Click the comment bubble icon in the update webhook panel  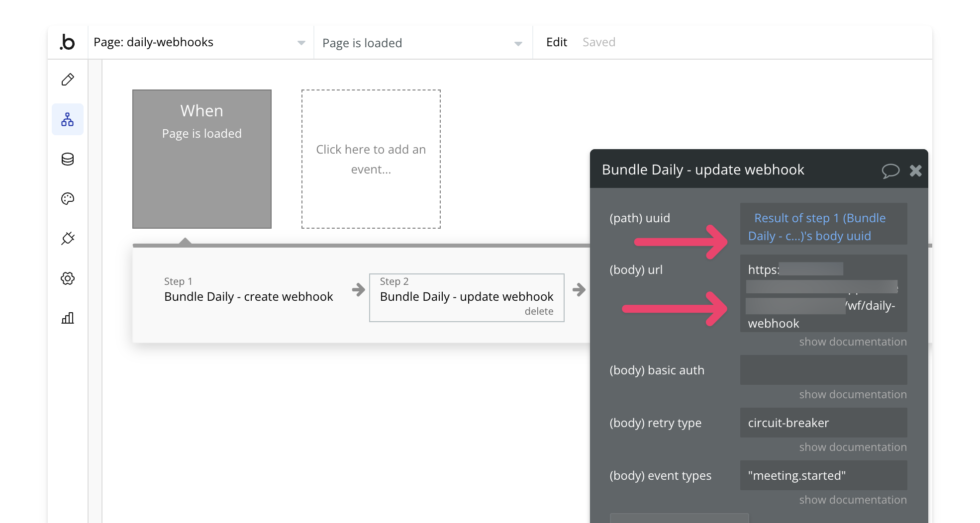(x=890, y=171)
